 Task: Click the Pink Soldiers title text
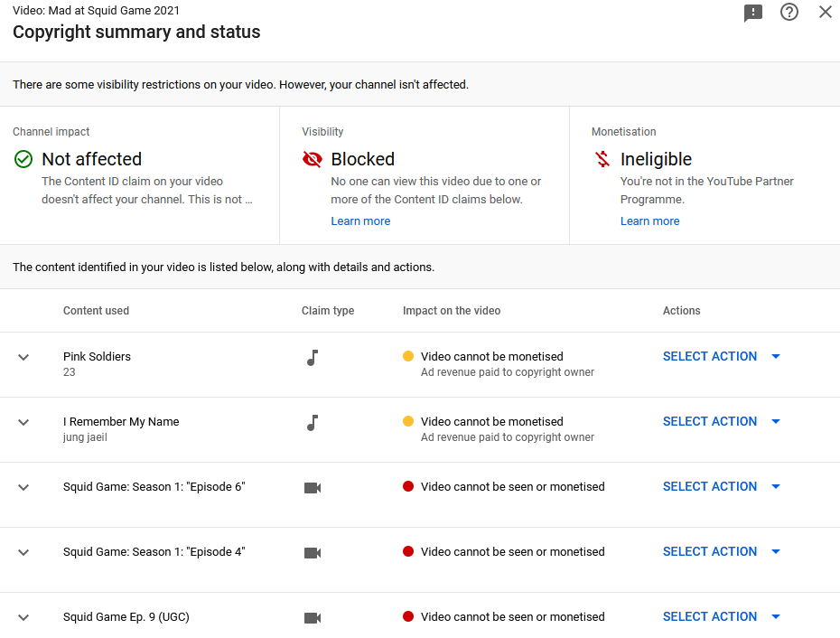point(97,357)
